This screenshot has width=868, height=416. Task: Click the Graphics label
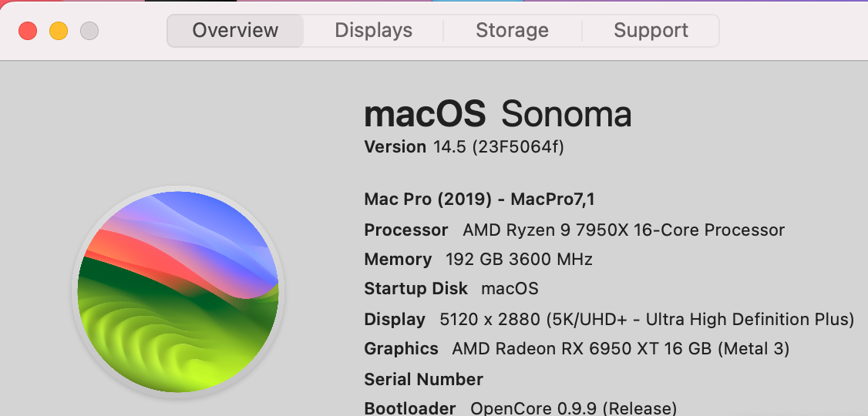[x=401, y=348]
